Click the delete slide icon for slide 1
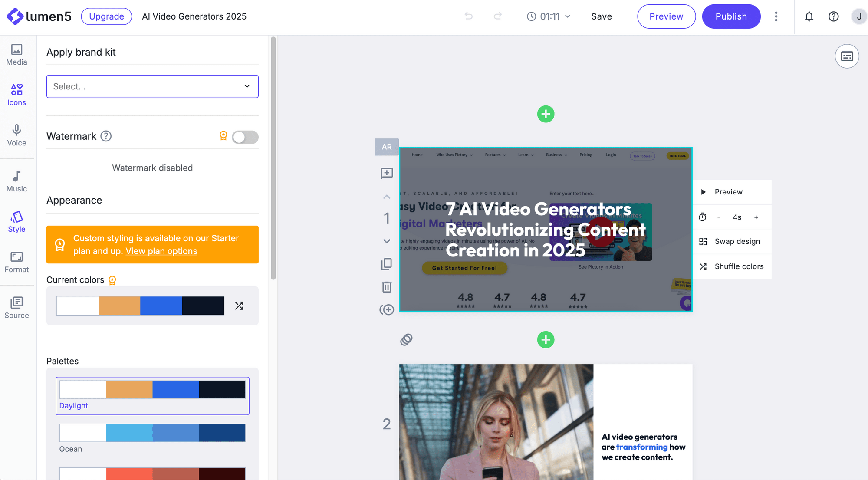This screenshot has width=868, height=480. click(x=386, y=287)
